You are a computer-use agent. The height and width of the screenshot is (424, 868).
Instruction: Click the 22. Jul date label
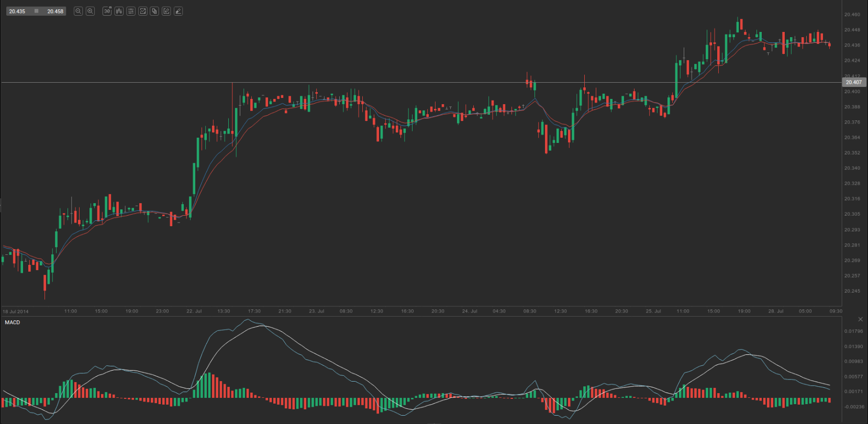(x=194, y=311)
